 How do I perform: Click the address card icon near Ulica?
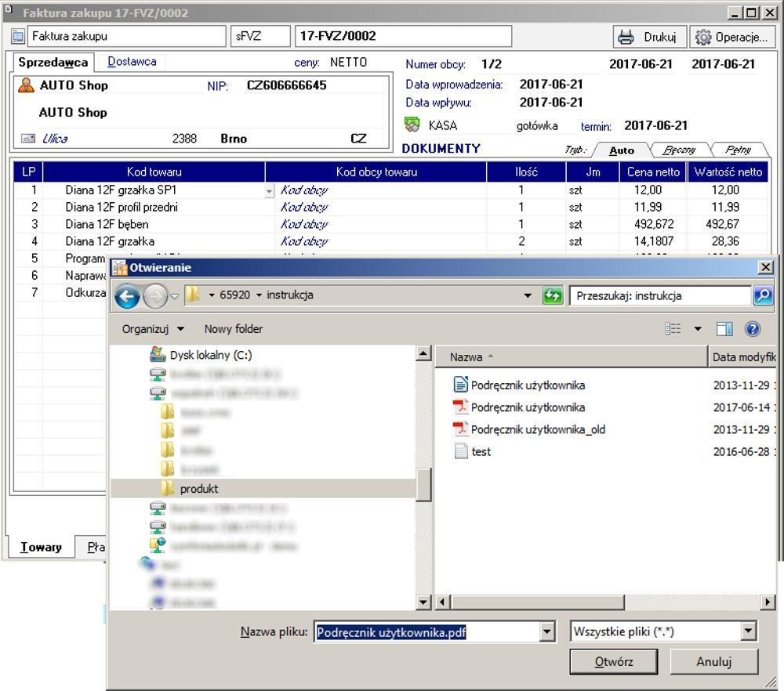coord(28,139)
